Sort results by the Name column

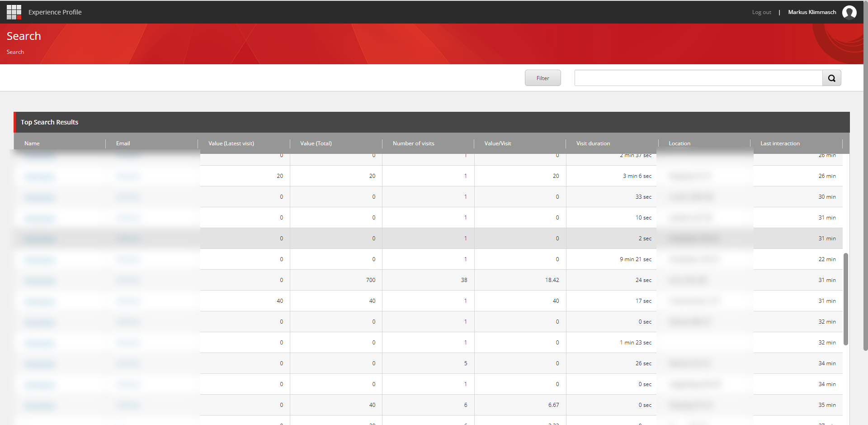32,143
